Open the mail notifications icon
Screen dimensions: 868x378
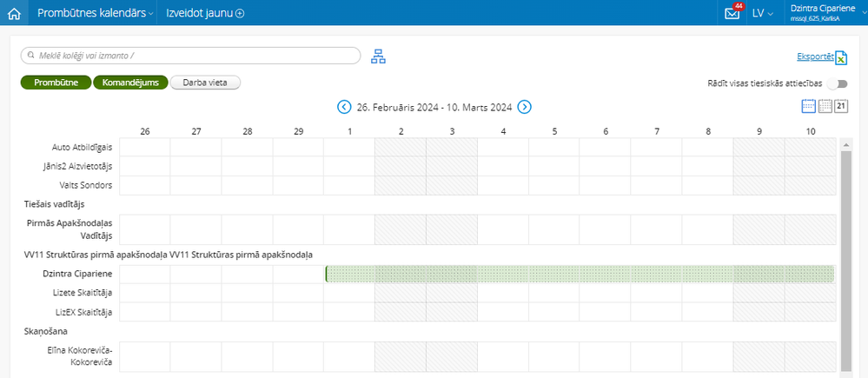pos(732,13)
